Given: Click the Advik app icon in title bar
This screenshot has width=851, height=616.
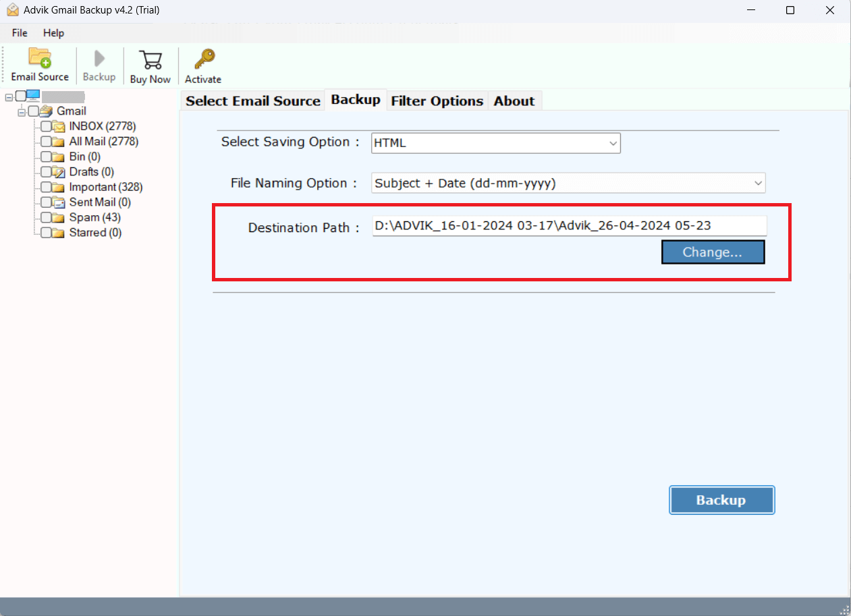Looking at the screenshot, I should (11, 10).
